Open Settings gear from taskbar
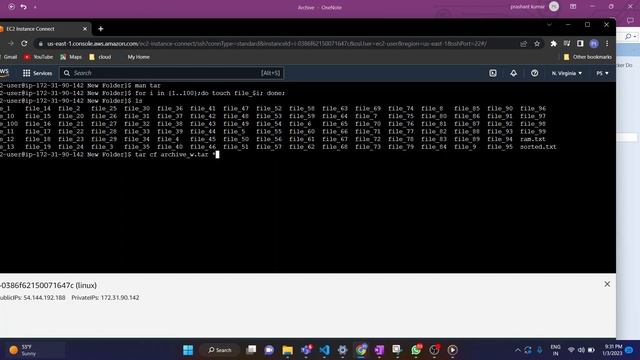Viewport: 640px width, 360px height. pos(342,350)
